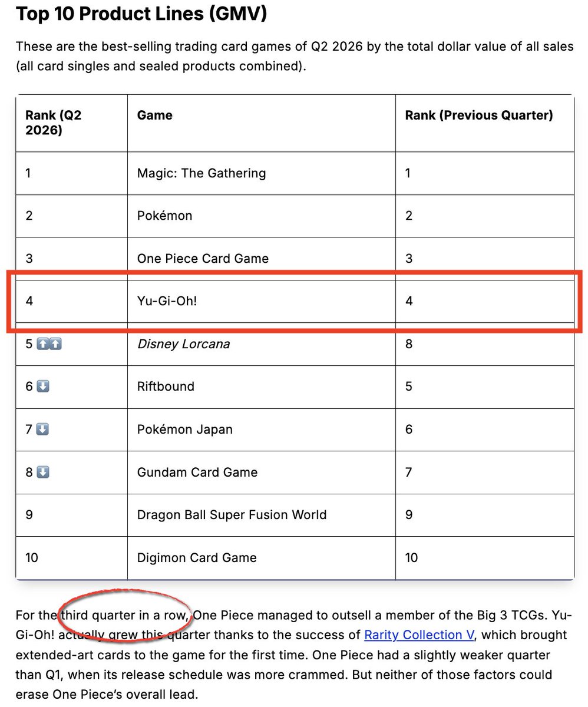Screen dimensions: 588x707
Task: Click the Game column header
Action: (x=262, y=123)
